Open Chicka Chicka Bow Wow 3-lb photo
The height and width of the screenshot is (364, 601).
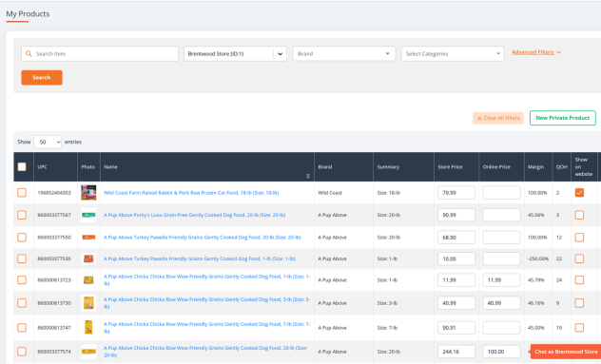pyautogui.click(x=88, y=303)
